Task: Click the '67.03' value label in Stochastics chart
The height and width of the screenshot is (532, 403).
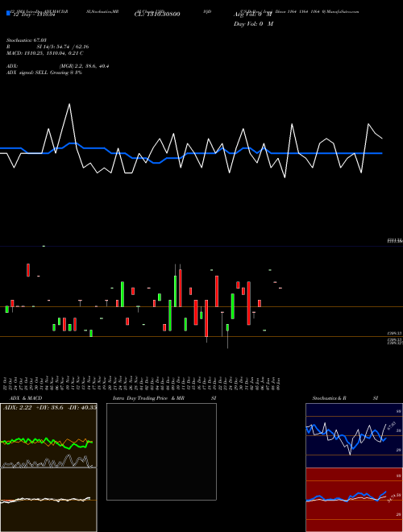Action: click(391, 426)
